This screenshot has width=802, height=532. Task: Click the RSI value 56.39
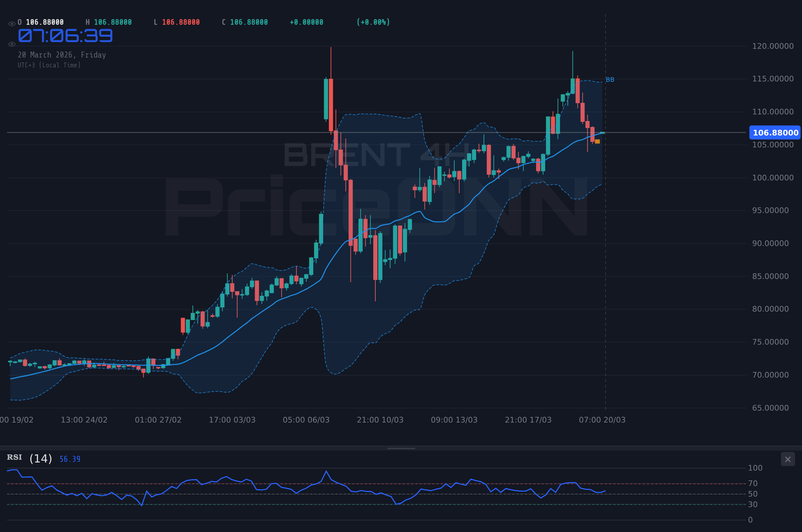coord(69,459)
